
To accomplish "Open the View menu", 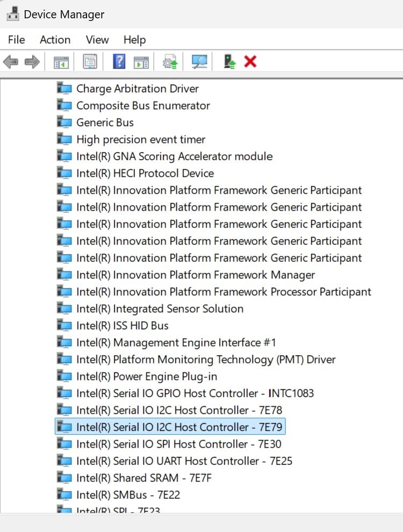I will [x=97, y=40].
